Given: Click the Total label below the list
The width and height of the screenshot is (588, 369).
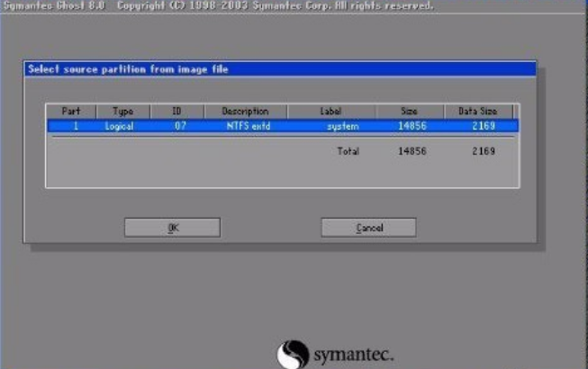Looking at the screenshot, I should (348, 151).
